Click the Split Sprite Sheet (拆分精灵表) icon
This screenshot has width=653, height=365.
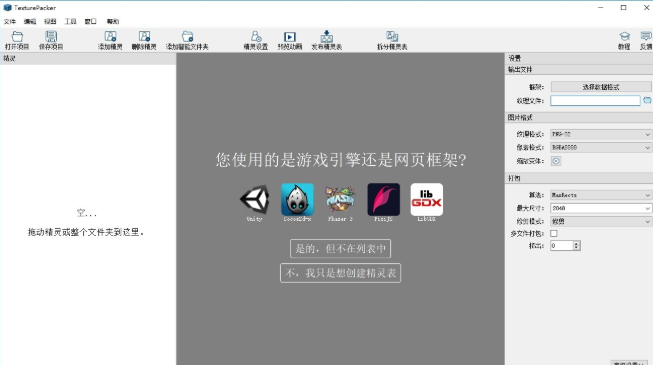click(392, 40)
